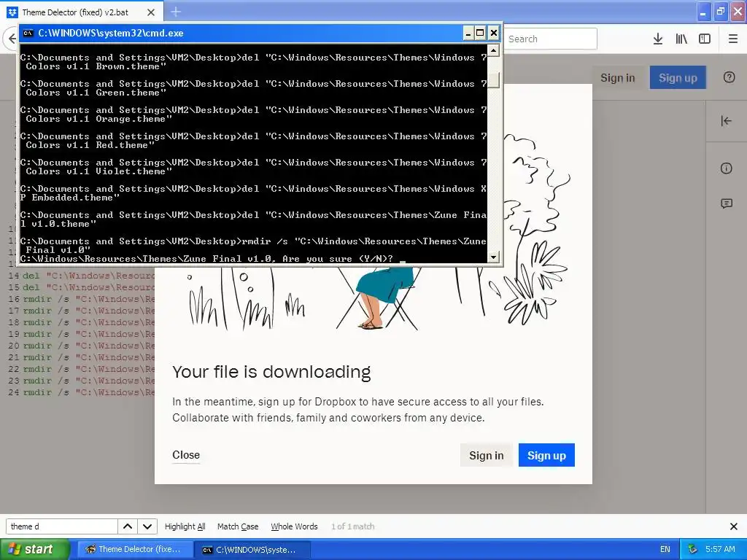
Task: Click cmd window scrollbar down arrow
Action: tap(494, 257)
